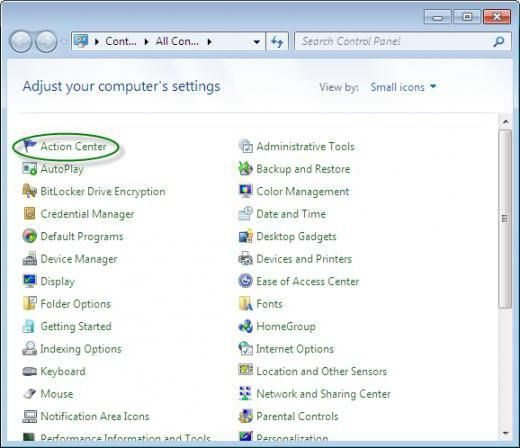Select the All Control Panel Items breadcrumb

(177, 41)
